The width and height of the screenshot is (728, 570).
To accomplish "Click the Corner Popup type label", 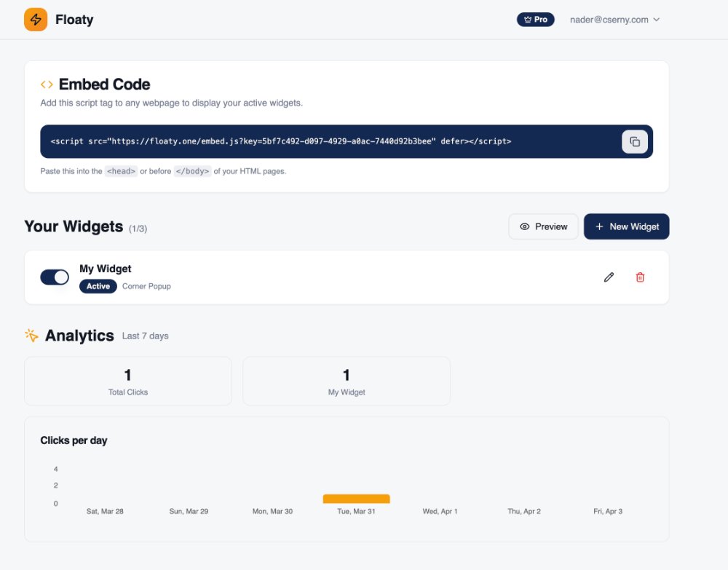I will [146, 286].
